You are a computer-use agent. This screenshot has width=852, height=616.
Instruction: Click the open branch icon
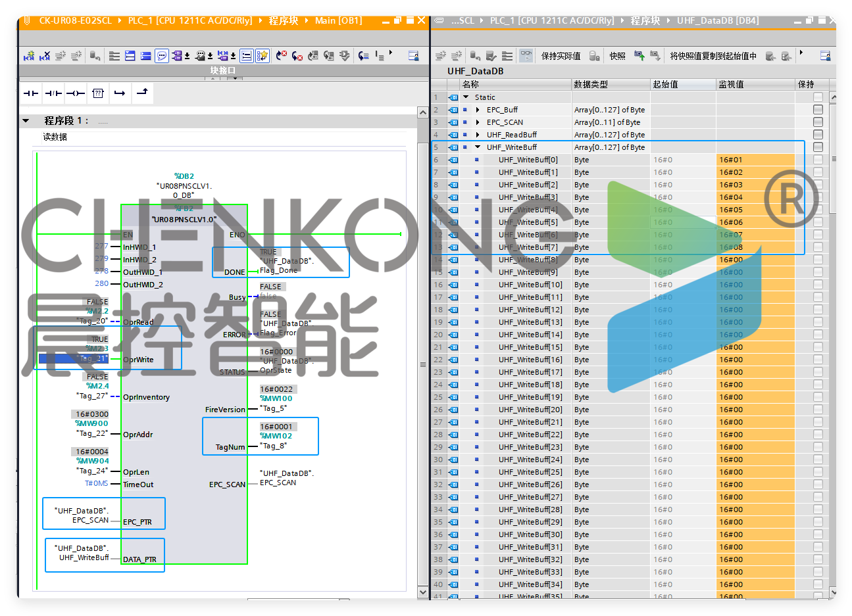tap(120, 93)
